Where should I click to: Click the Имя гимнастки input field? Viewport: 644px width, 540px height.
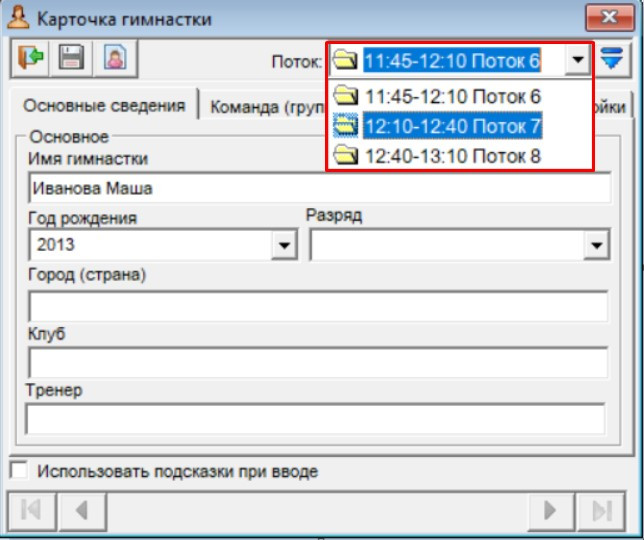click(320, 188)
